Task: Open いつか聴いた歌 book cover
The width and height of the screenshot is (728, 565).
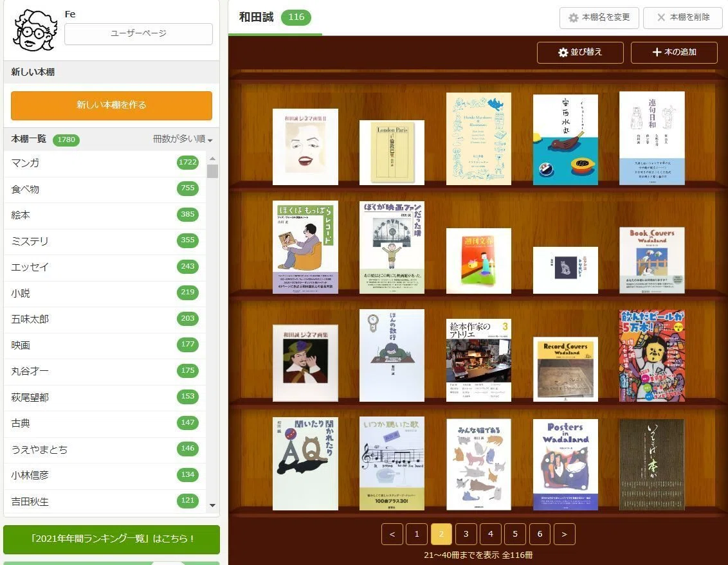Action: 392,464
